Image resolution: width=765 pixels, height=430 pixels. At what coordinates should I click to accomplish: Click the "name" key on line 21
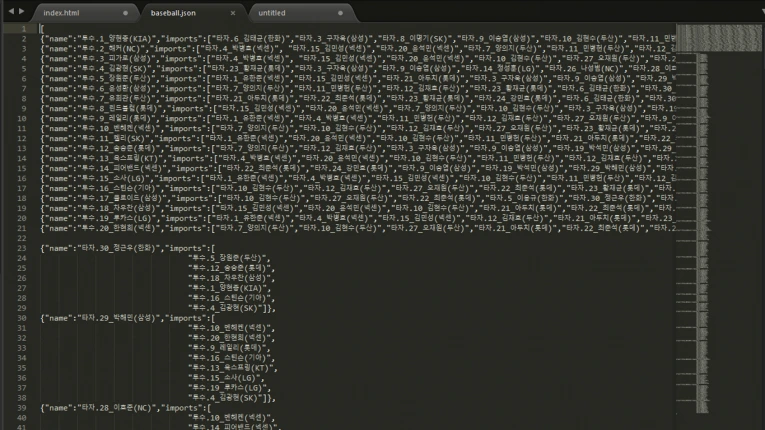coord(58,228)
